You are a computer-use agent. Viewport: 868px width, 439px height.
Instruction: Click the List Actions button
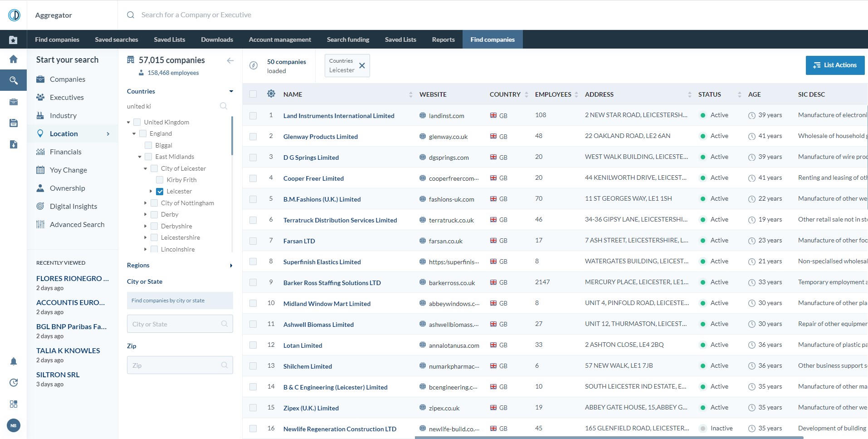coord(835,65)
